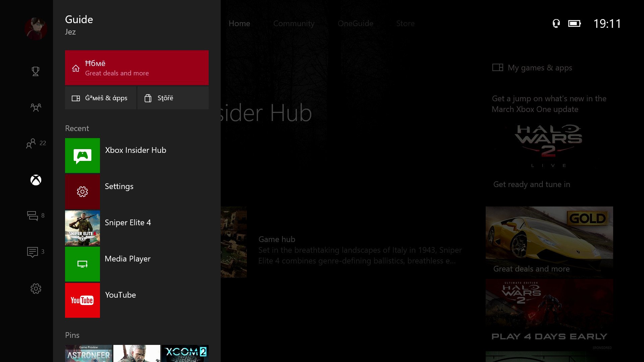This screenshot has width=644, height=362.
Task: Open the Friends list showing 22
Action: tap(36, 143)
